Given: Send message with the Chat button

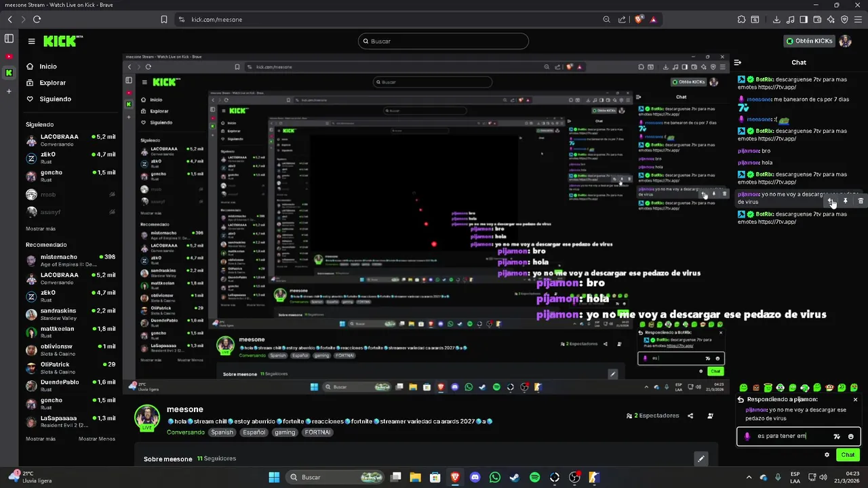Looking at the screenshot, I should point(848,455).
